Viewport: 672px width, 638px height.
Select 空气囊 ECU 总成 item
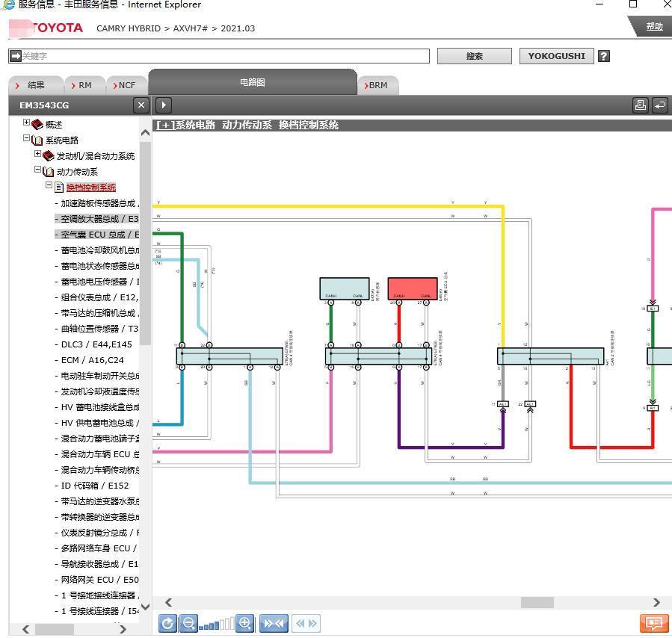point(97,235)
